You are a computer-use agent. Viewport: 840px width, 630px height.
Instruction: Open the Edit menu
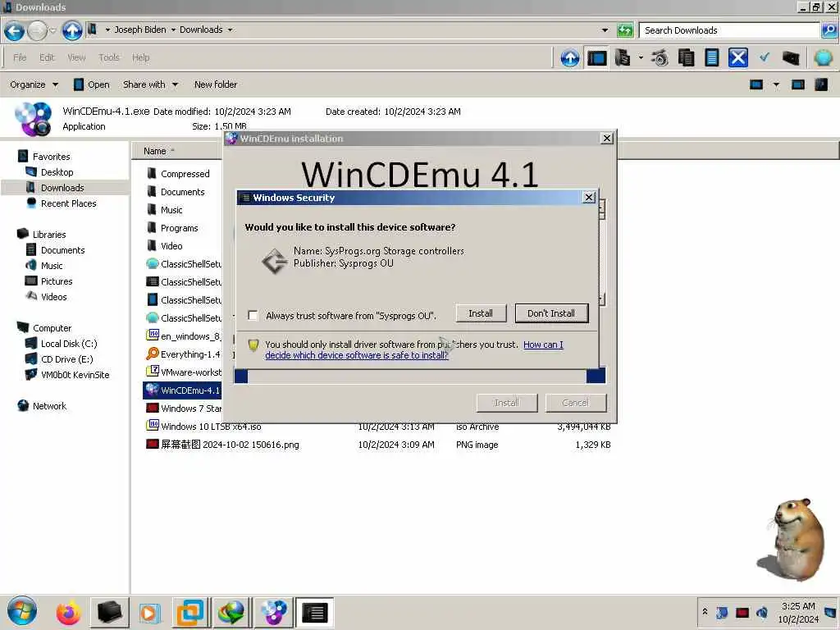(47, 57)
